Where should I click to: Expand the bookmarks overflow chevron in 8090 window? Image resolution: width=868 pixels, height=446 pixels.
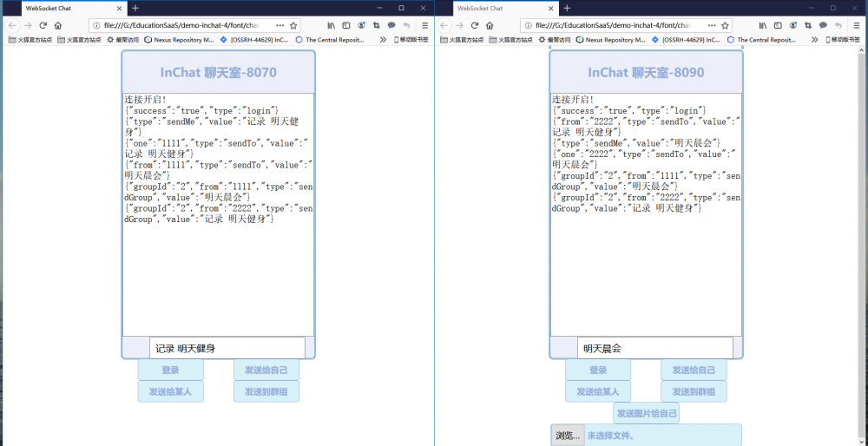point(814,40)
